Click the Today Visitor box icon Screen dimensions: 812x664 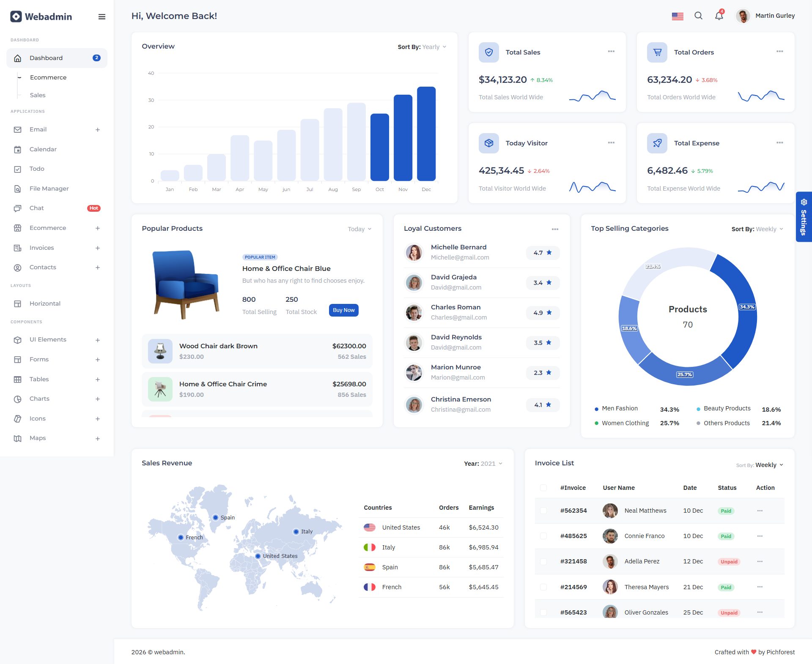coord(489,143)
